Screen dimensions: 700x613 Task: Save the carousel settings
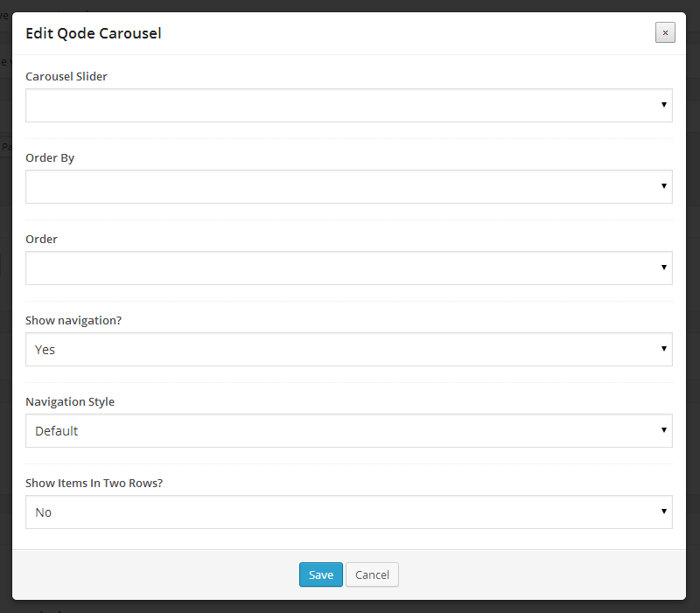pos(320,575)
